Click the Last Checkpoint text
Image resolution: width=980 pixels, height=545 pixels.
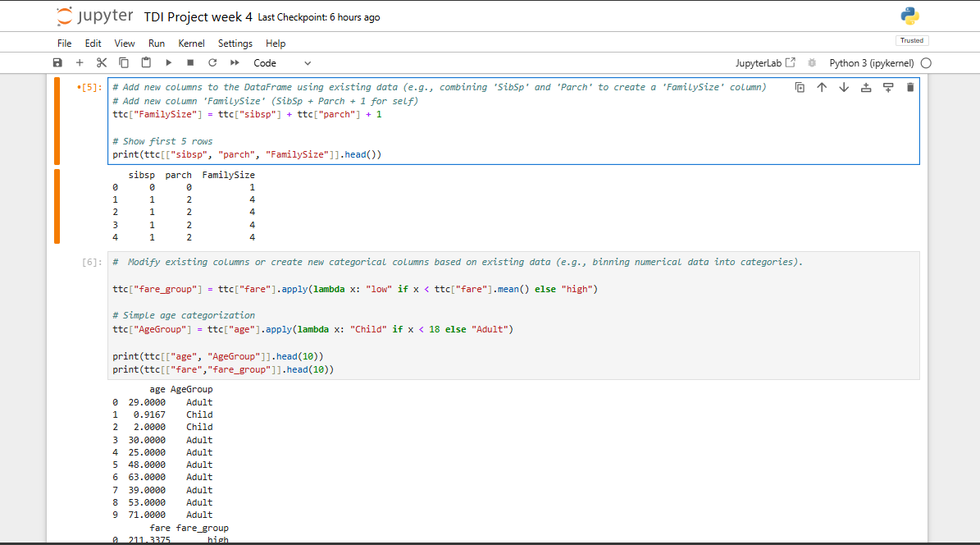(319, 17)
